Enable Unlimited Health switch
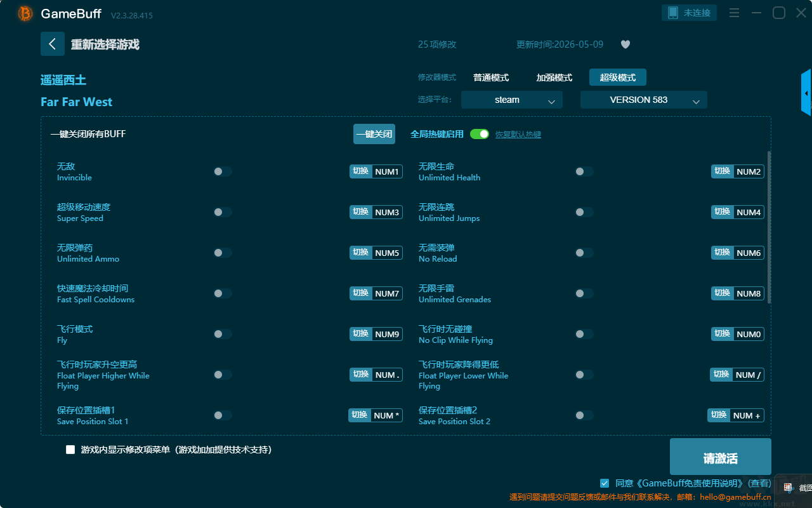Screen dimensions: 812x508 584,171
